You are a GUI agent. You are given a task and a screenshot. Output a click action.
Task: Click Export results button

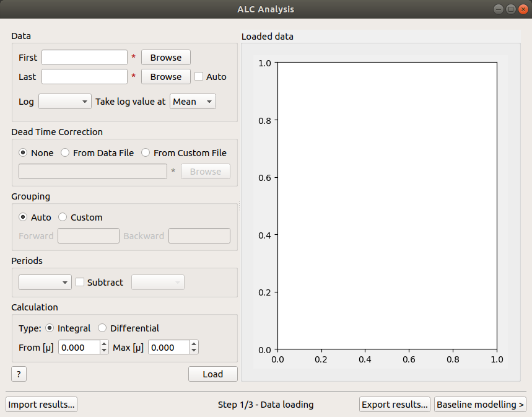click(x=395, y=405)
